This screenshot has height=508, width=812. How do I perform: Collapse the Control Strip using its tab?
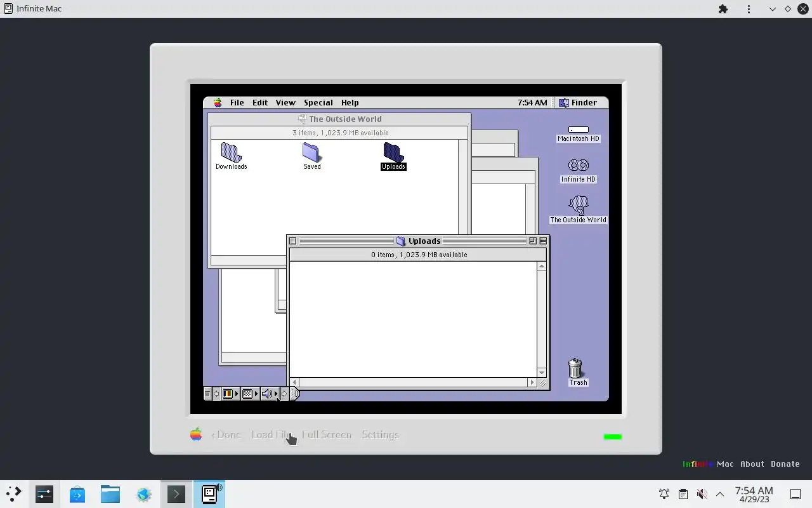[295, 394]
